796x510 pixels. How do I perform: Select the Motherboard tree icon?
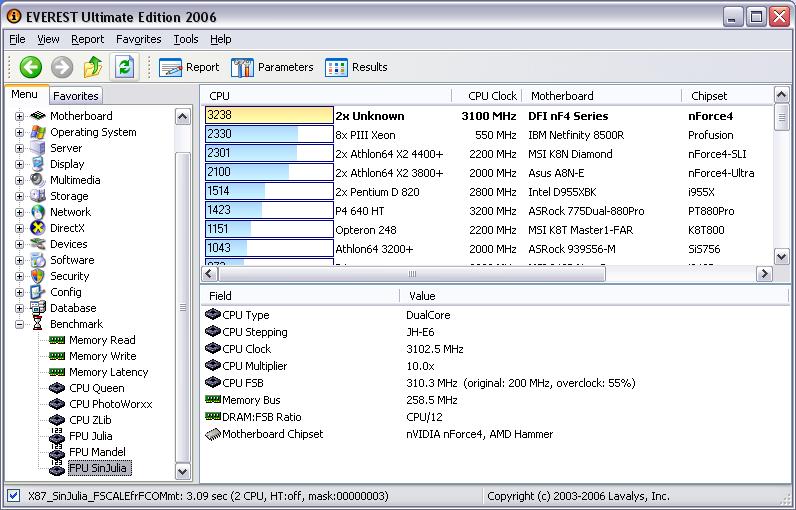click(38, 116)
